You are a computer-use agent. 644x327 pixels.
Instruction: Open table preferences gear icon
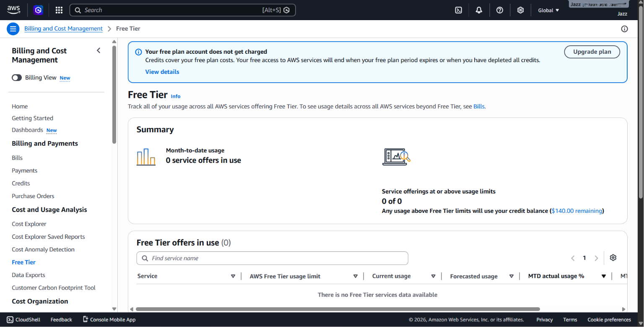click(x=613, y=258)
